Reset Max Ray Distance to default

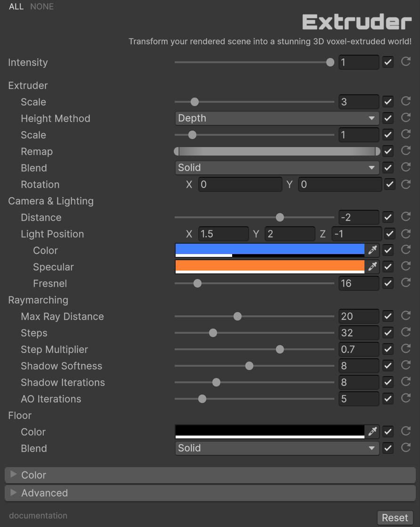coord(405,316)
